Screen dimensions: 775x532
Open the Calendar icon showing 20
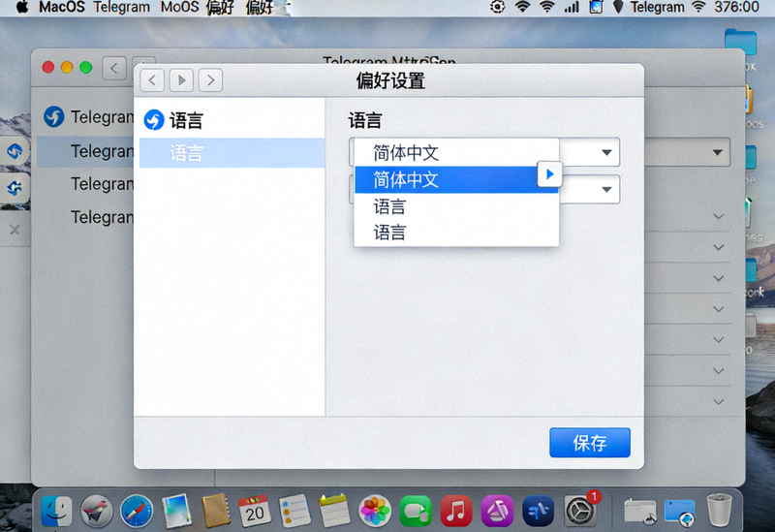(254, 511)
